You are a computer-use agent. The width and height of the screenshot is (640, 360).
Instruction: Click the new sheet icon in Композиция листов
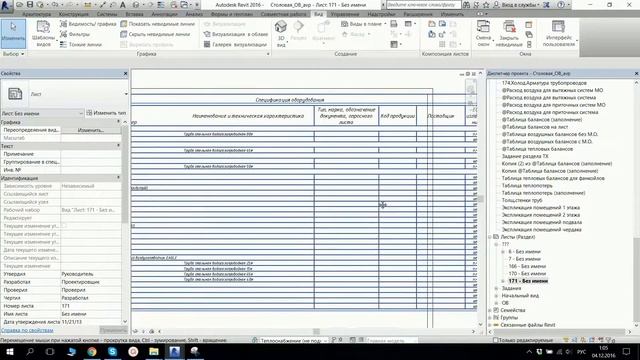coord(432,24)
